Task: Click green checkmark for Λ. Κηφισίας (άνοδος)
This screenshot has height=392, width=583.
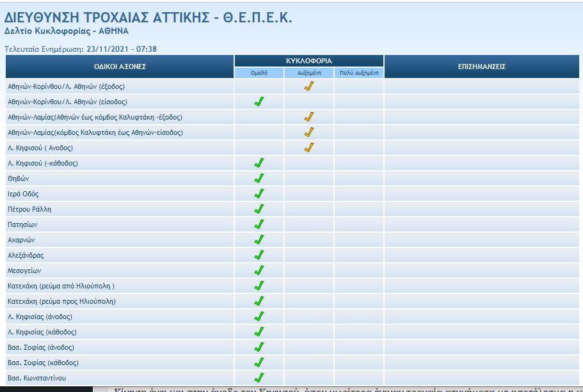Action: point(259,317)
